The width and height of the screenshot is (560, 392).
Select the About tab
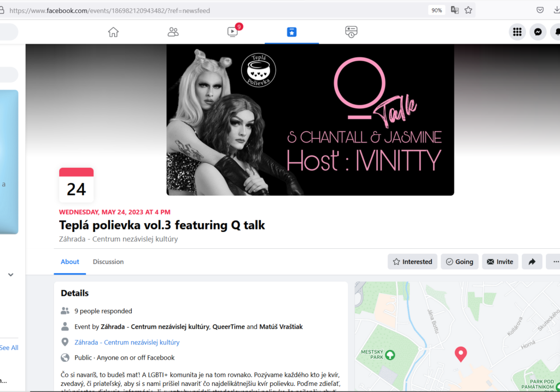[70, 262]
